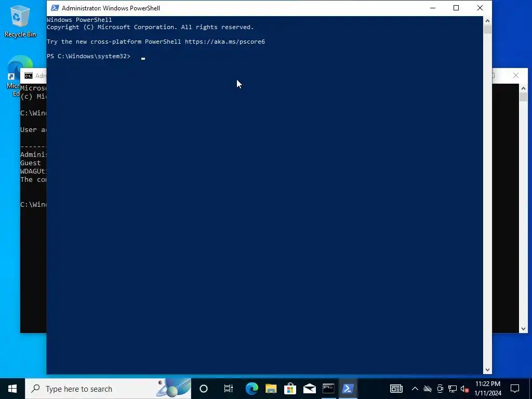532x399 pixels.
Task: Click the muted speaker volume icon
Action: [465, 389]
